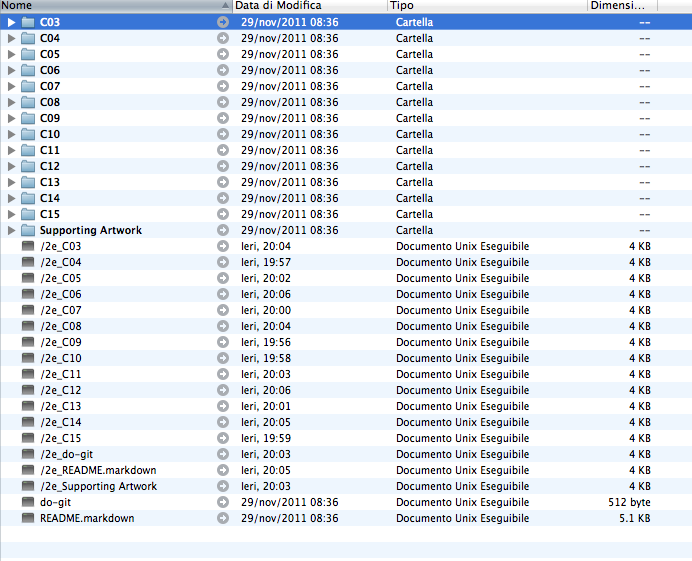Click the do-git file icon
The height and width of the screenshot is (561, 692).
click(x=27, y=502)
